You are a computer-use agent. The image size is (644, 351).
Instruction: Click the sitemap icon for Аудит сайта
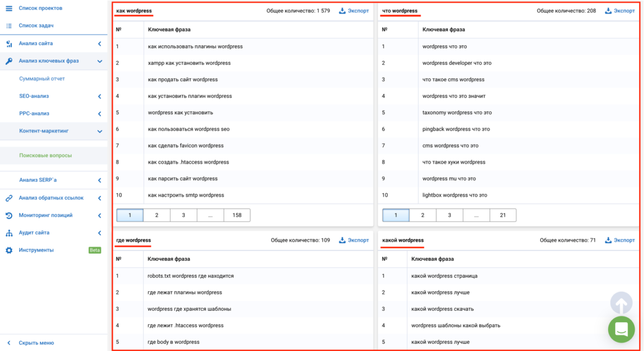9,233
